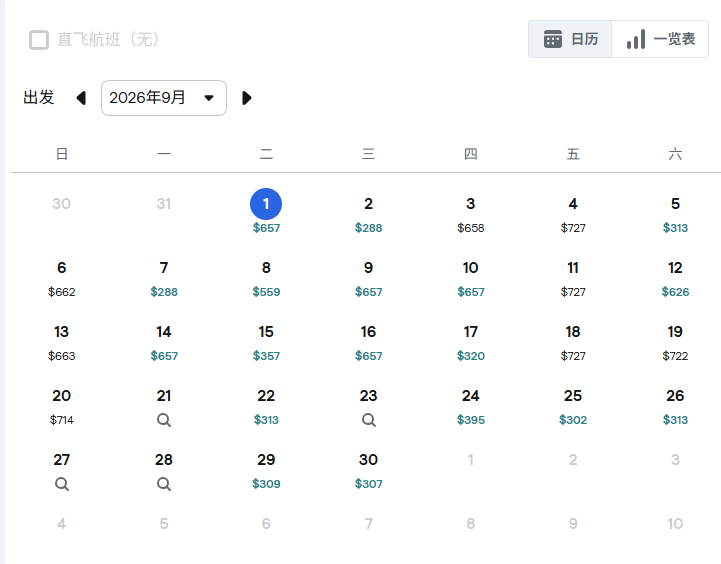Click the magnifier icon under September 23
Image resolution: width=721 pixels, height=564 pixels.
pyautogui.click(x=368, y=420)
